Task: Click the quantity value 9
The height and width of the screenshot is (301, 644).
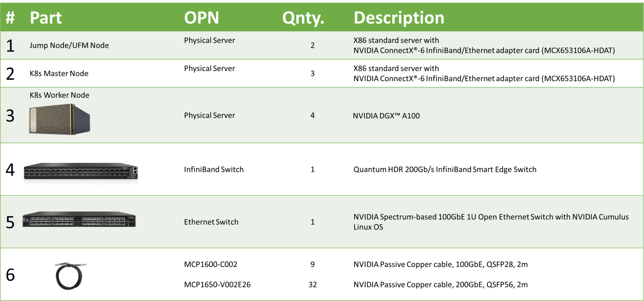Action: pyautogui.click(x=313, y=264)
